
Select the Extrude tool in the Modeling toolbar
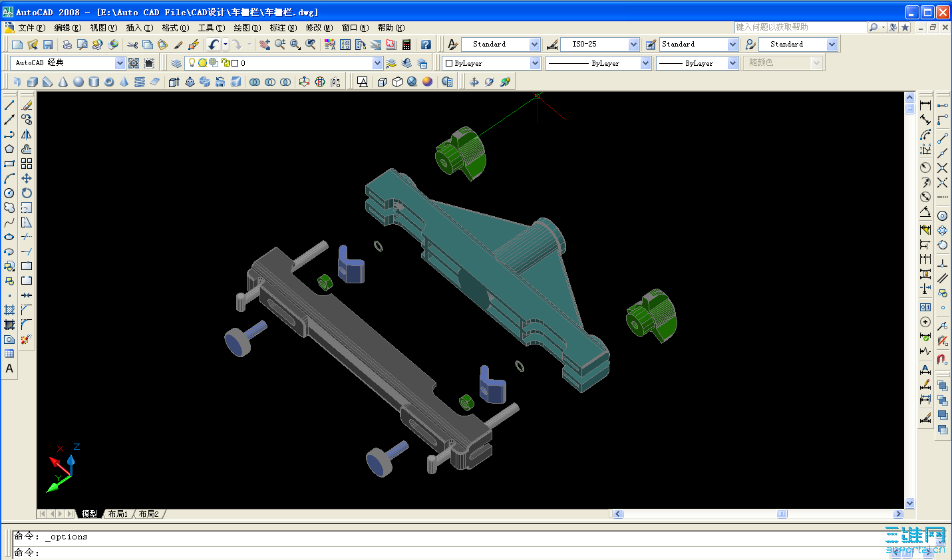coord(174,82)
